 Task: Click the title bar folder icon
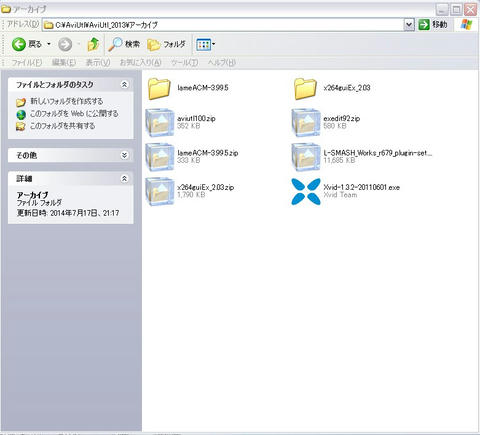pyautogui.click(x=6, y=9)
